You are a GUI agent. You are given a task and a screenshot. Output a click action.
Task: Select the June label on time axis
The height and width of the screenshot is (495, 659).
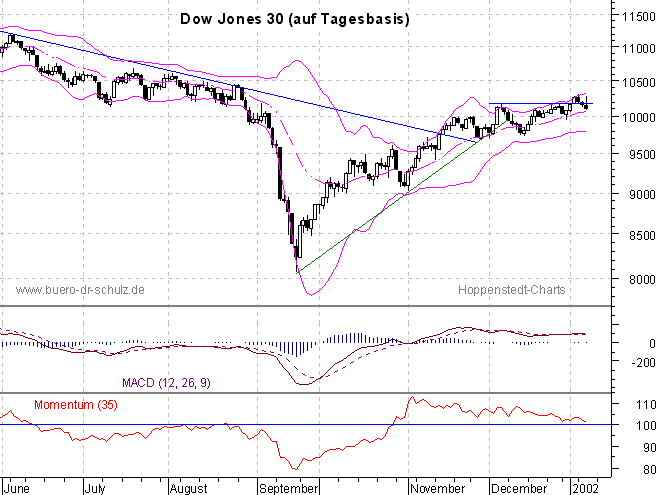tap(17, 489)
